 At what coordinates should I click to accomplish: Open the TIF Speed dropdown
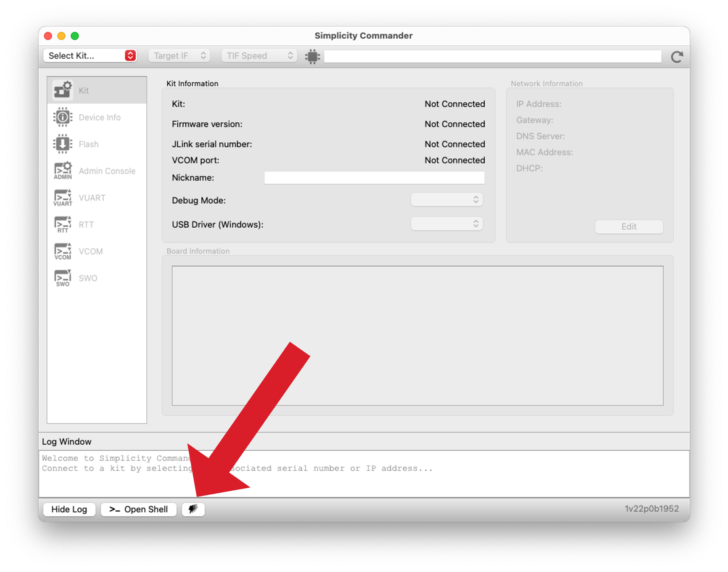click(259, 56)
